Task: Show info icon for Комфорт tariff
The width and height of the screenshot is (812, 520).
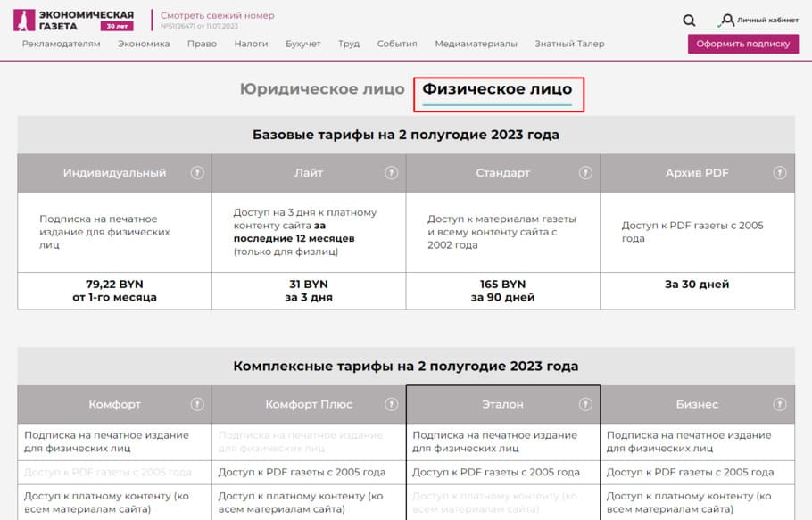Action: pyautogui.click(x=197, y=404)
